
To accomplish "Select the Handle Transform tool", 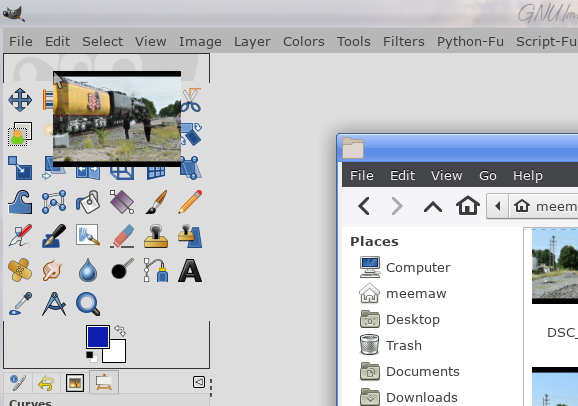I will click(x=191, y=168).
